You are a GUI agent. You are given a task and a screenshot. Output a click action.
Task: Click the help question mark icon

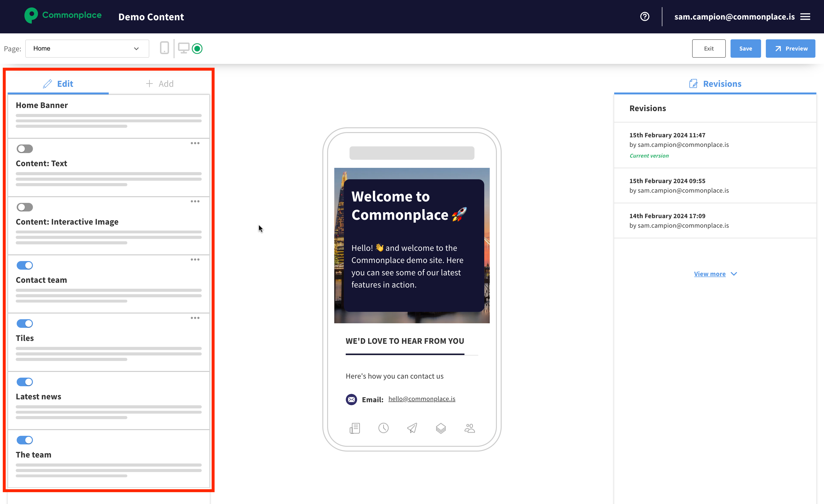coord(644,16)
